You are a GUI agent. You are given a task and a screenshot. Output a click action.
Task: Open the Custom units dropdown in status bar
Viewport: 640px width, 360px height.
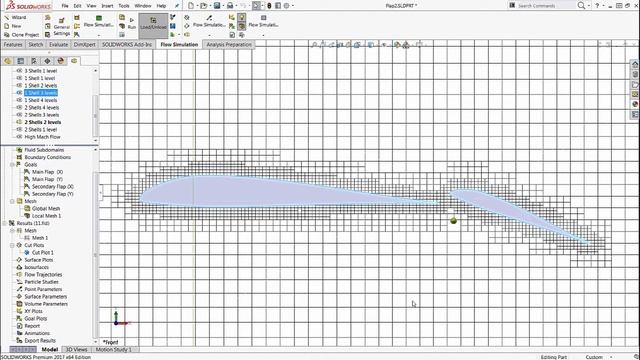611,357
